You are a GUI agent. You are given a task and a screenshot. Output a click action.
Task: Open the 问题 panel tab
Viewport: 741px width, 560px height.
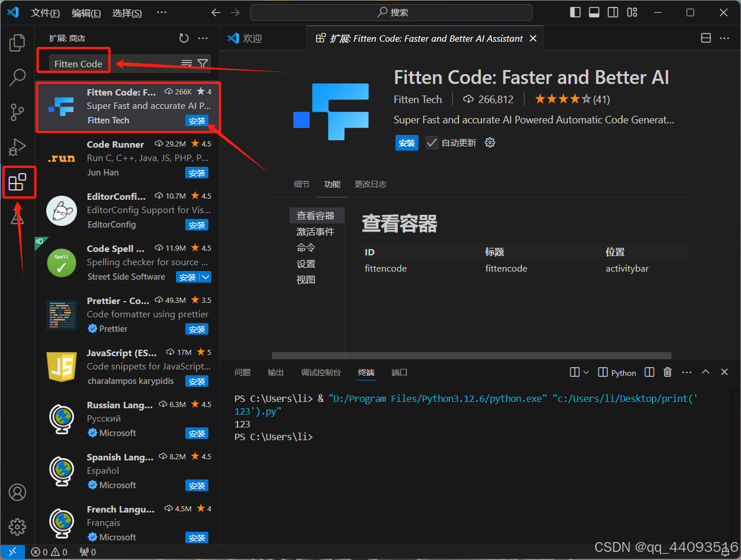click(x=243, y=372)
